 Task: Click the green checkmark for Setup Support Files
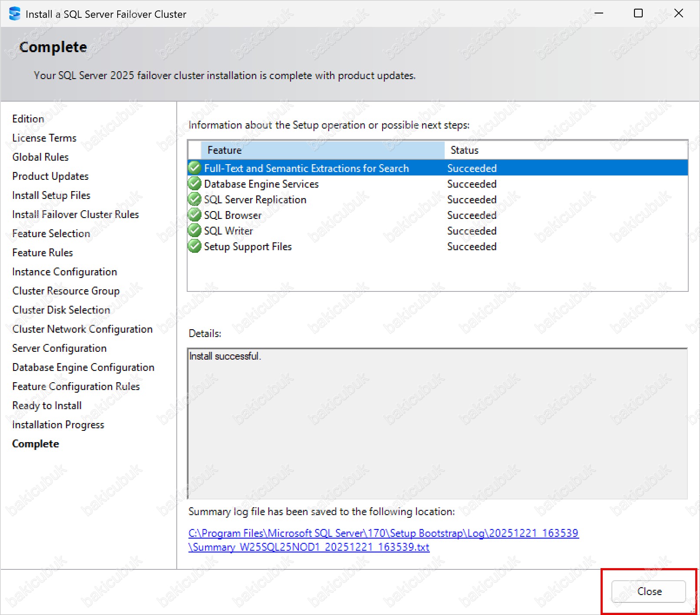click(195, 246)
